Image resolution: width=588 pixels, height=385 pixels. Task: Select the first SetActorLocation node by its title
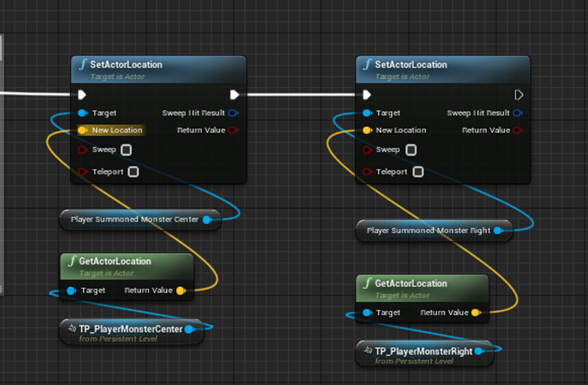pyautogui.click(x=126, y=65)
